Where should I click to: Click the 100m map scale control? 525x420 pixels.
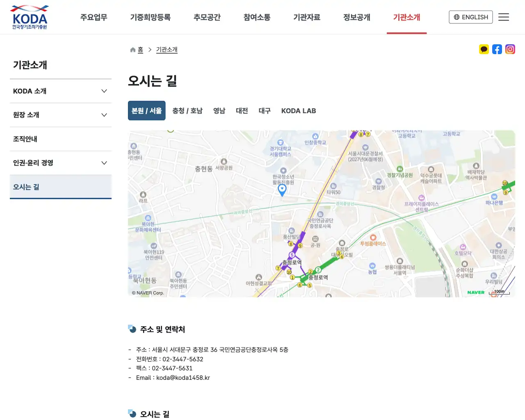pos(499,291)
